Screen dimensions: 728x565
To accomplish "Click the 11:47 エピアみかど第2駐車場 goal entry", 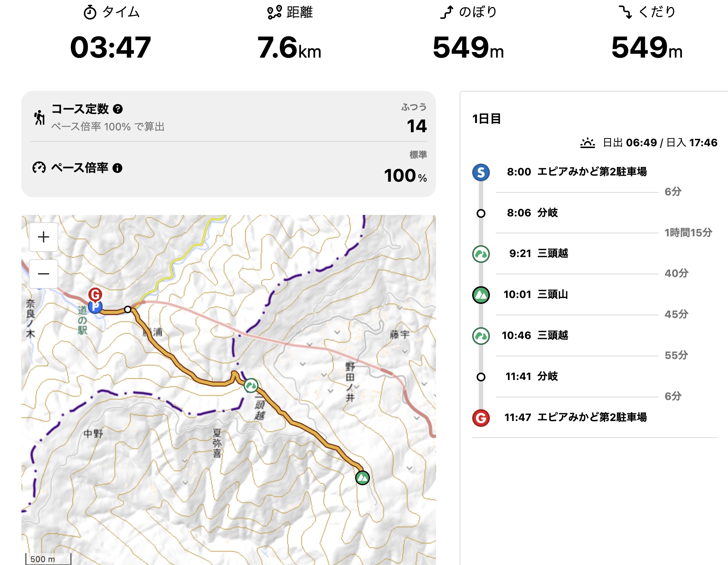I will pyautogui.click(x=575, y=417).
